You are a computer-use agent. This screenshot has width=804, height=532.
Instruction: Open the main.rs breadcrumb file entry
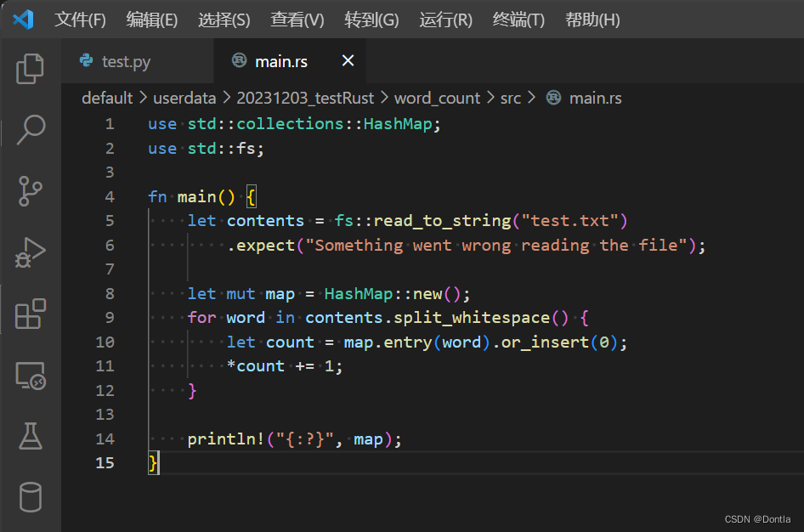tap(595, 98)
